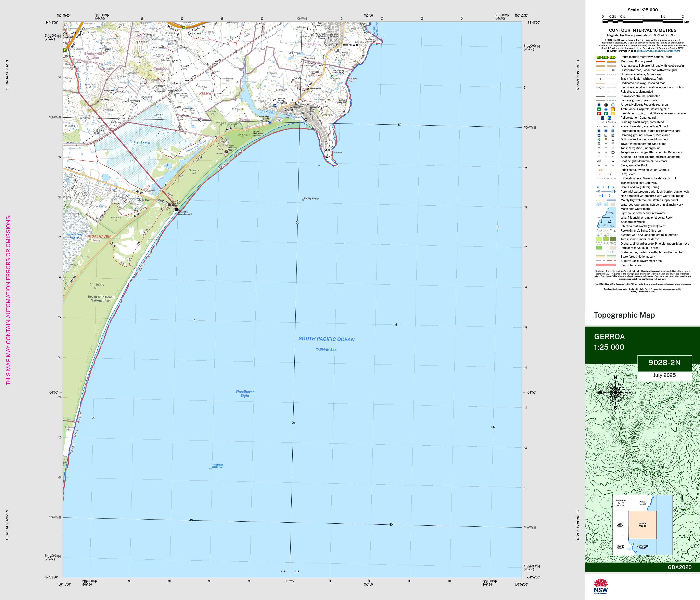The width and height of the screenshot is (700, 600).
Task: Click the Golf course legend symbol
Action: click(x=599, y=140)
